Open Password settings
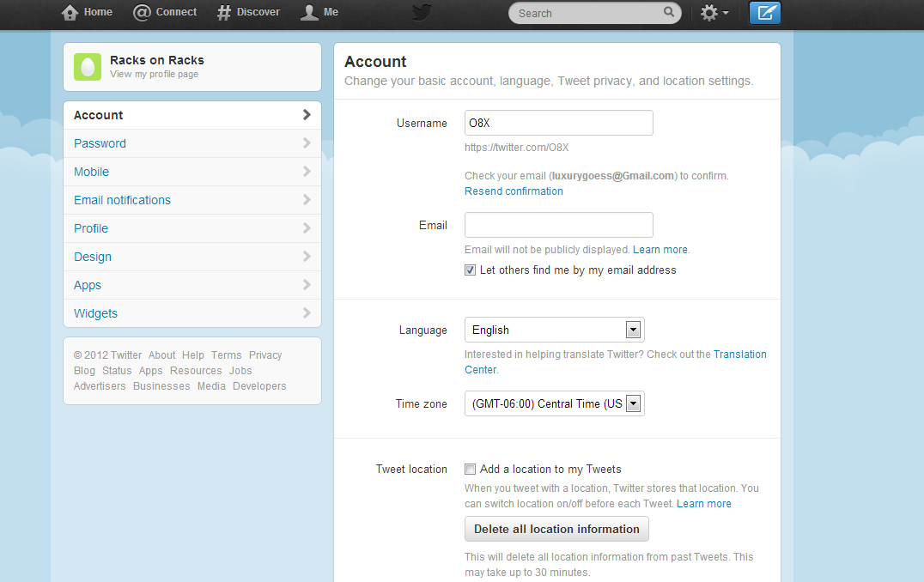 point(192,143)
